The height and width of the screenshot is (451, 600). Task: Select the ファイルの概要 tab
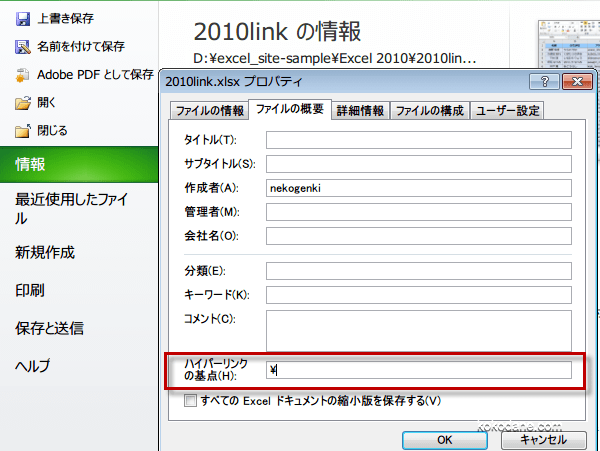click(x=290, y=109)
